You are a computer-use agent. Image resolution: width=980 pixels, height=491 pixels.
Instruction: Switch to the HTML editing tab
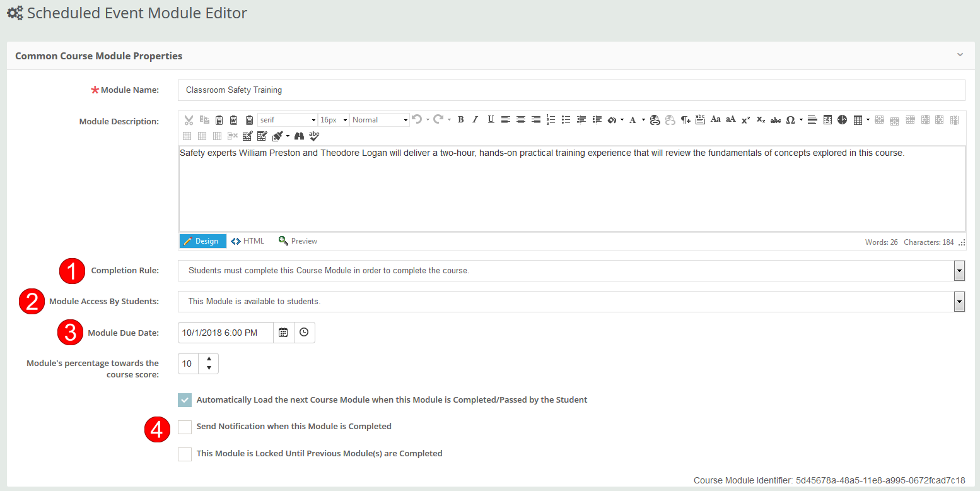(247, 240)
